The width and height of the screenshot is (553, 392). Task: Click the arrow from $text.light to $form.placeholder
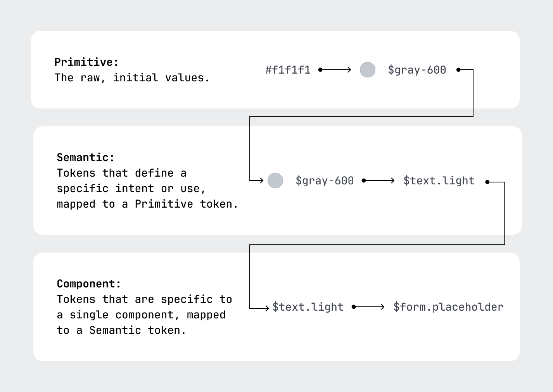[x=368, y=307]
